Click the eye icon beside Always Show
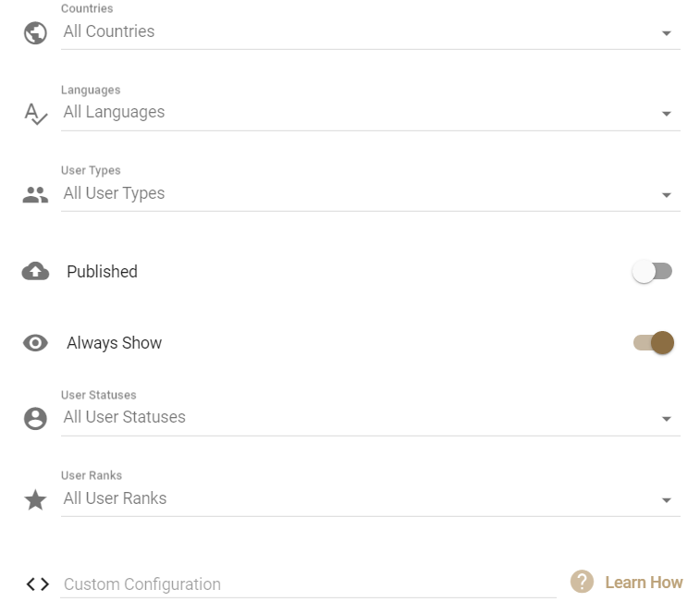700x602 pixels. tap(35, 343)
